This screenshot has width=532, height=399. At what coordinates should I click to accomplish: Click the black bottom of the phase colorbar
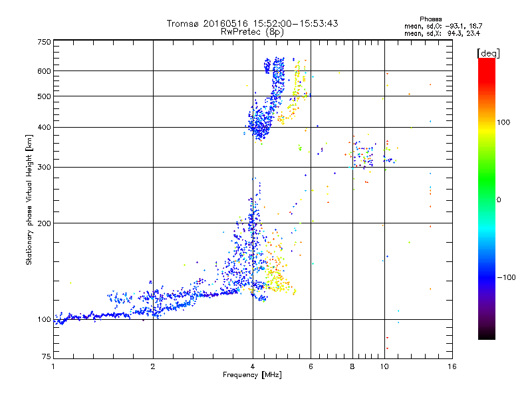(x=487, y=335)
